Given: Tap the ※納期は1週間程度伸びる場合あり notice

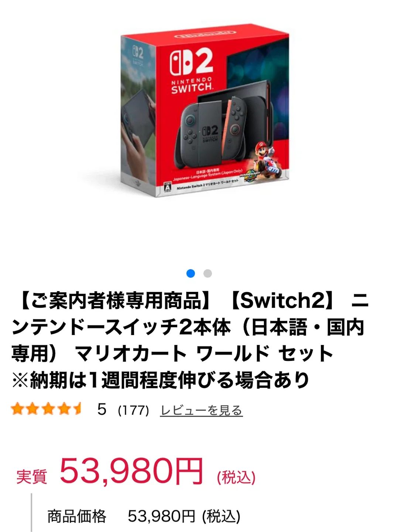Looking at the screenshot, I should (160, 381).
